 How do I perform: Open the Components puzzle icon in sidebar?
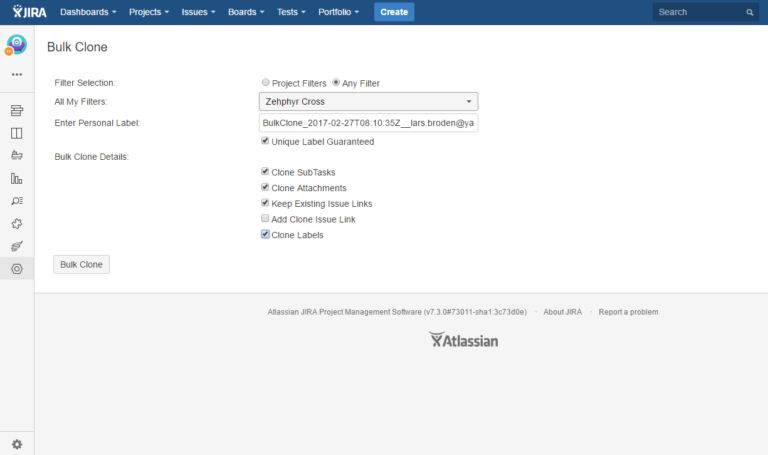point(17,223)
